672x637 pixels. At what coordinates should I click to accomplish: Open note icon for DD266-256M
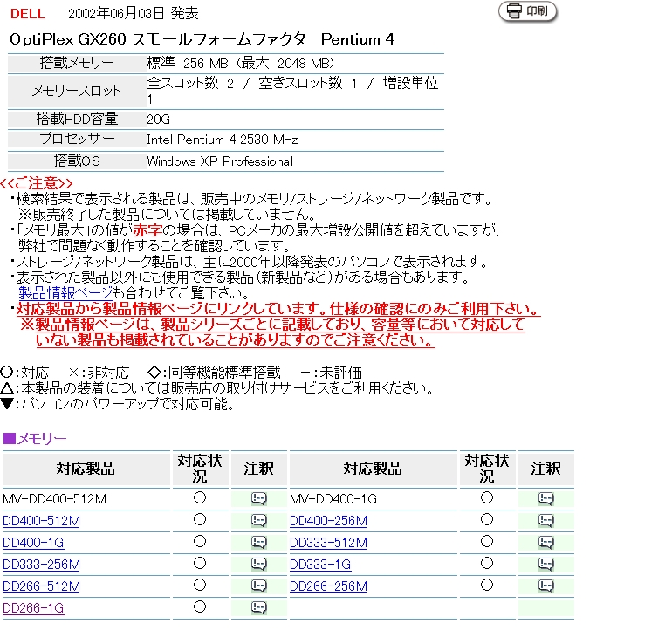(x=546, y=586)
